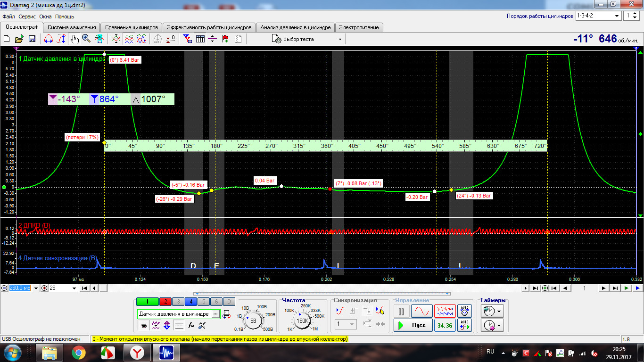This screenshot has width=644, height=362.
Task: Click the stacked-waveforms channel layout icon
Action: click(129, 39)
